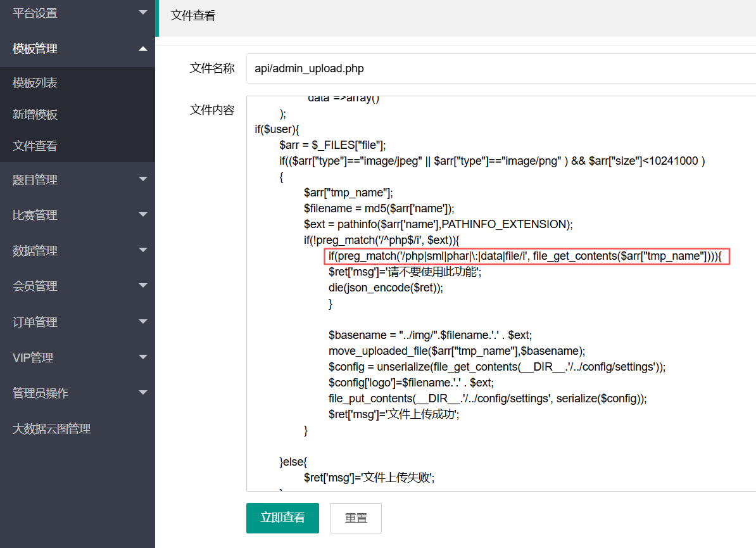
Task: Click the 文件名称 input field
Action: (x=500, y=68)
